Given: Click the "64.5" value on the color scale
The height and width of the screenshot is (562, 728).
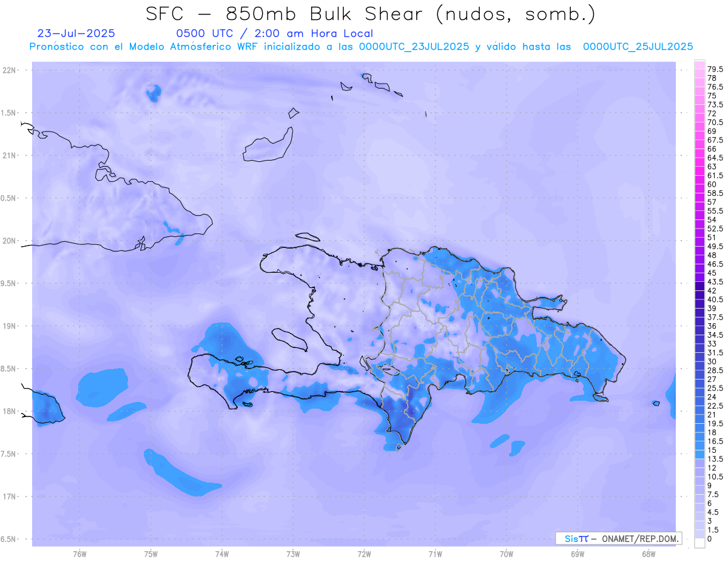Looking at the screenshot, I should (x=716, y=158).
